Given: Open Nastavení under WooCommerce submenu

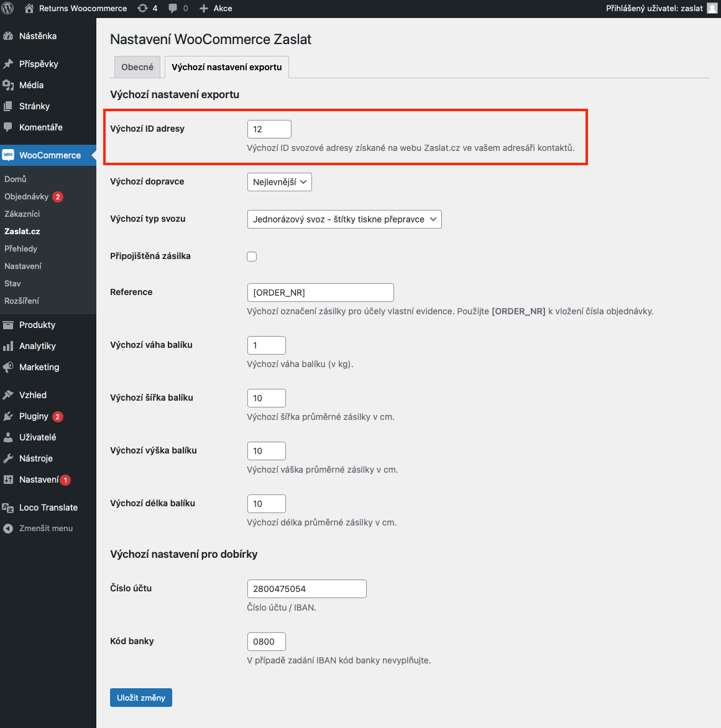Looking at the screenshot, I should click(23, 266).
